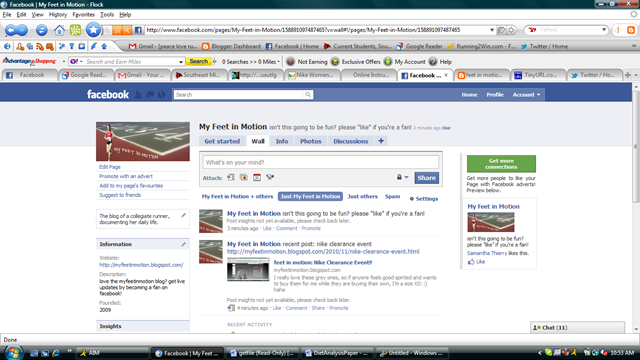The height and width of the screenshot is (360, 640).
Task: Open a new tab with plus icon
Action: pos(628,75)
